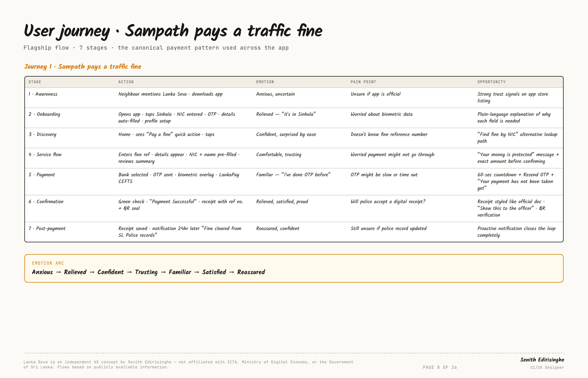Screen dimensions: 588x378
Task: Click the ACTION column header
Action: (126, 82)
